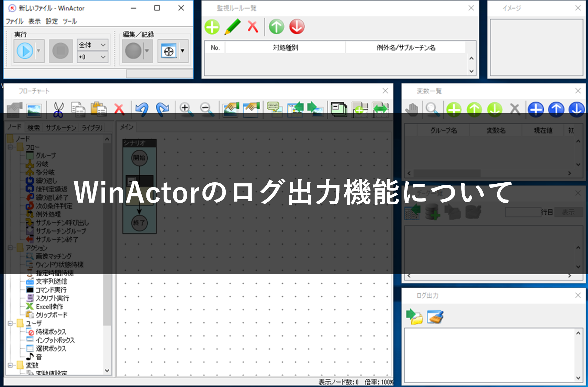Open the ファイル menu

point(14,21)
